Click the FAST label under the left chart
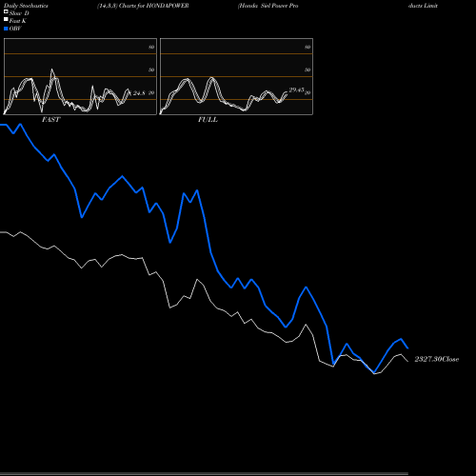The image size is (476, 476). 50,120
